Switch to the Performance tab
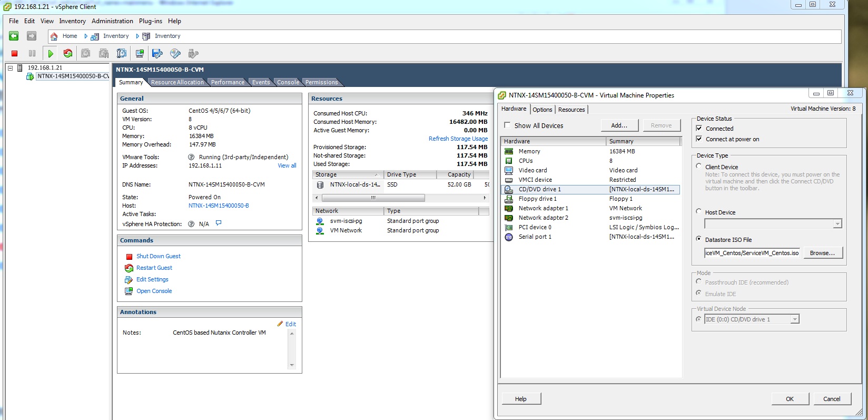 point(228,82)
